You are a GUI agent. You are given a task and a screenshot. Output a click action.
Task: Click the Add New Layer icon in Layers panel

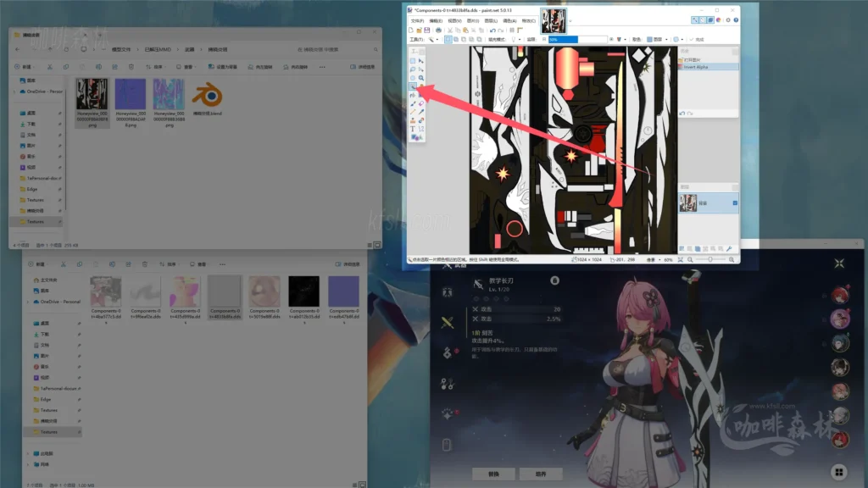pyautogui.click(x=682, y=248)
